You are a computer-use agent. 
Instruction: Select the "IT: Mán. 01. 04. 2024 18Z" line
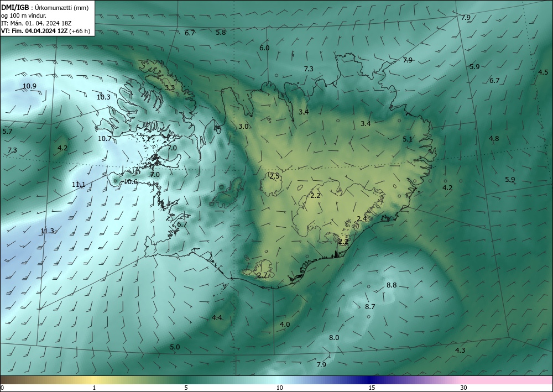tap(36, 23)
